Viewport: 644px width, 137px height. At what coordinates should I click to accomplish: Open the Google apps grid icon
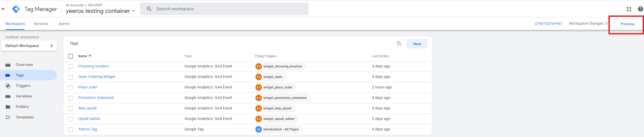coord(629,9)
